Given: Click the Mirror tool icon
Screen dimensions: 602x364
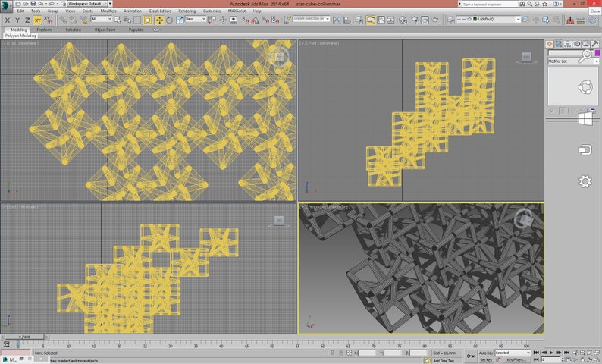Looking at the screenshot, I should pyautogui.click(x=337, y=20).
